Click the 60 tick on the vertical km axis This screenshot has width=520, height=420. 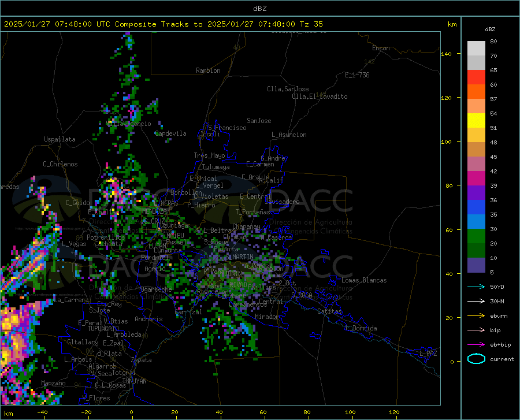(449, 230)
